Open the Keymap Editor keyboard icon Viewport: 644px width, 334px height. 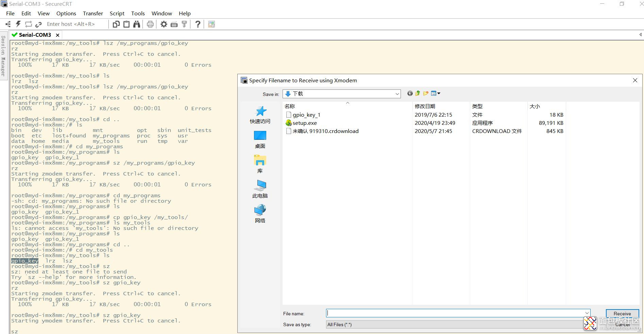tap(174, 24)
